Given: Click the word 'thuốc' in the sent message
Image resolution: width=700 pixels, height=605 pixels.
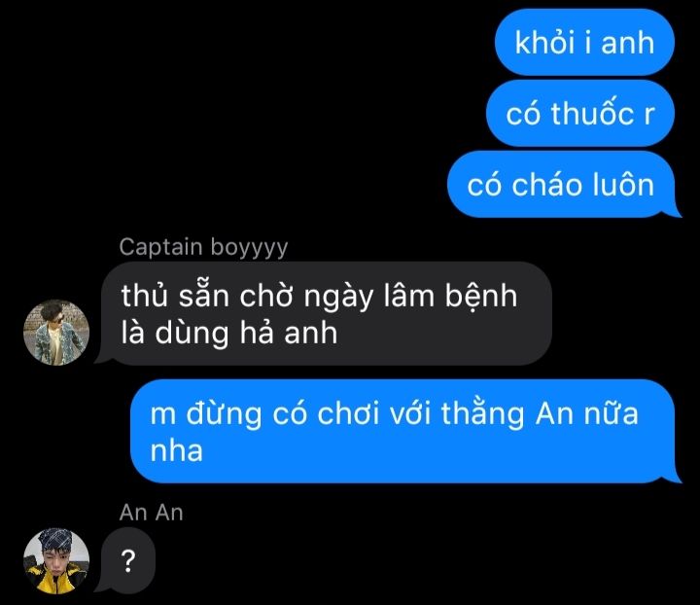Looking at the screenshot, I should click(x=592, y=113).
